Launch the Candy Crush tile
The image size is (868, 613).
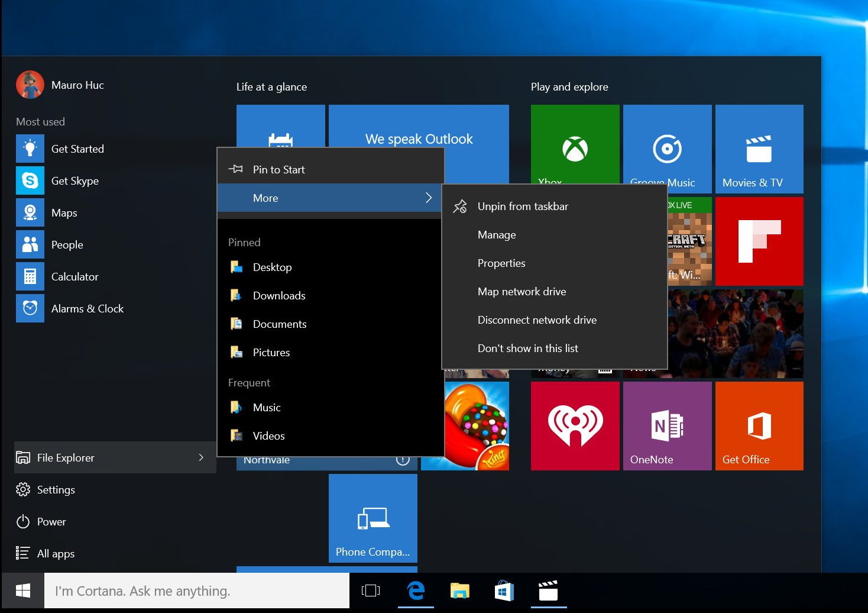pyautogui.click(x=477, y=426)
